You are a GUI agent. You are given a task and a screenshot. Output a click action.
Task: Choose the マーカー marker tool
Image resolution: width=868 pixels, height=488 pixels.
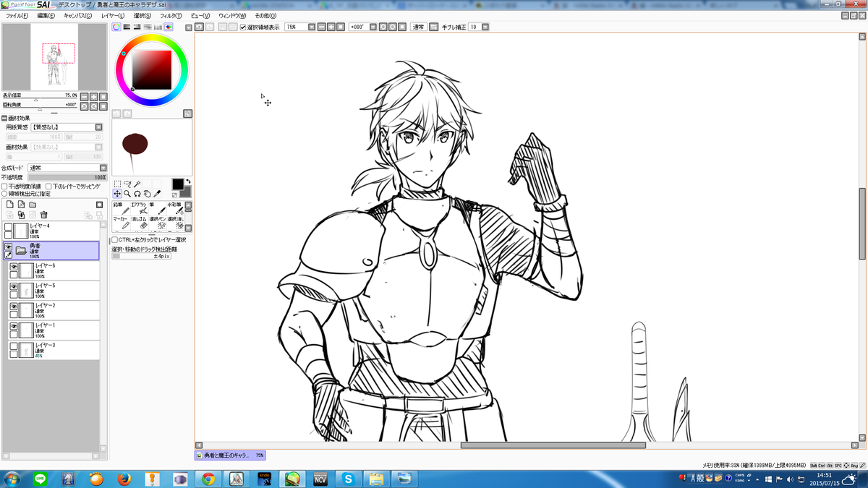click(x=121, y=223)
